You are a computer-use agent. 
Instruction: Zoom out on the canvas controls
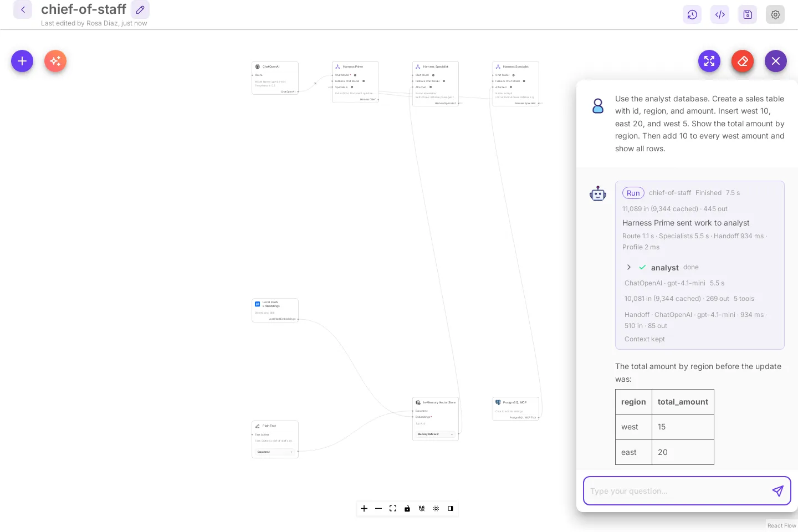(x=378, y=508)
